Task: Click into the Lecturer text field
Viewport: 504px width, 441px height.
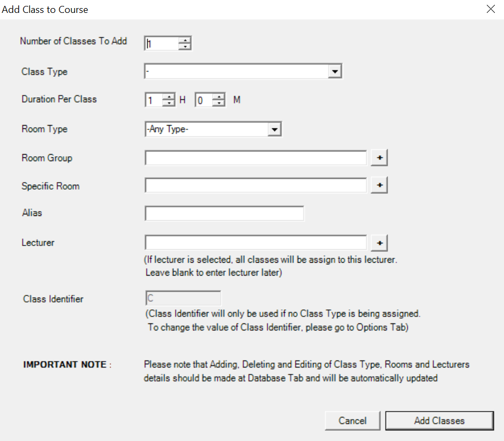Action: tap(255, 243)
